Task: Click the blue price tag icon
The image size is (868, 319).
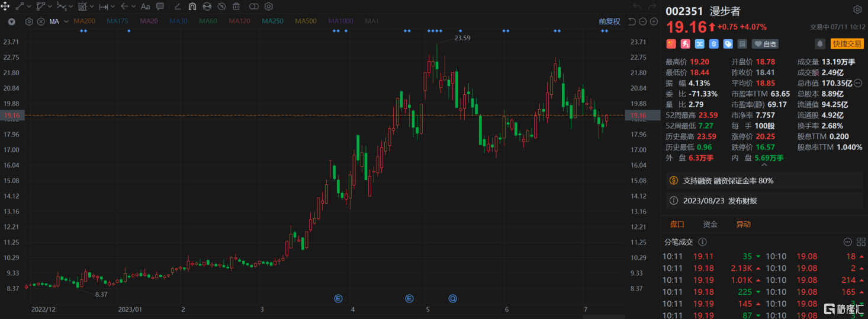Action: 728,44
